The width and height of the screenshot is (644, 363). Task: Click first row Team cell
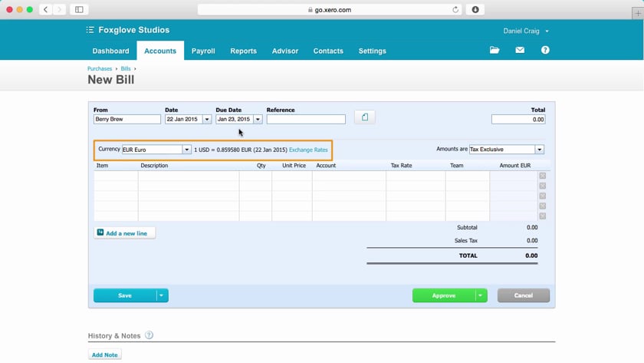468,176
